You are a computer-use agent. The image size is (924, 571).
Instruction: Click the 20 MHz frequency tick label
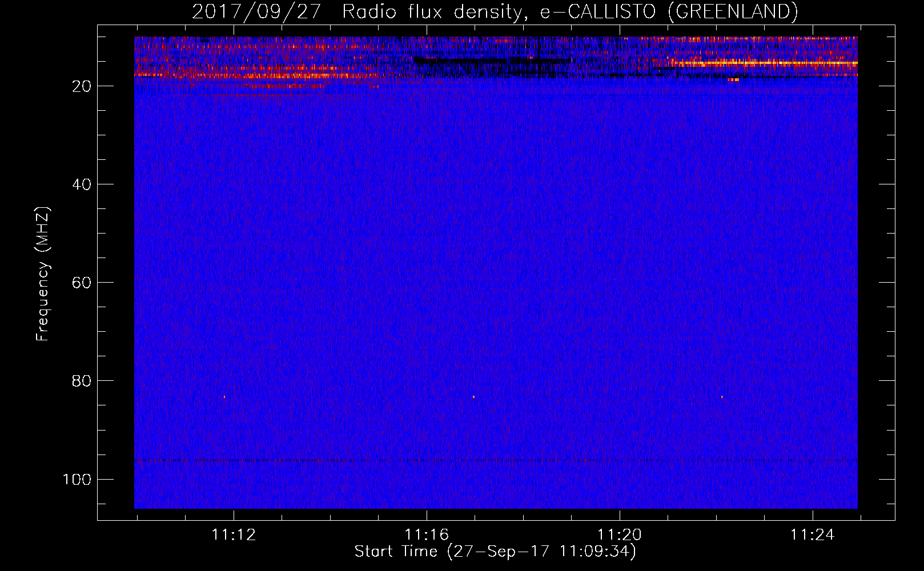coord(82,86)
